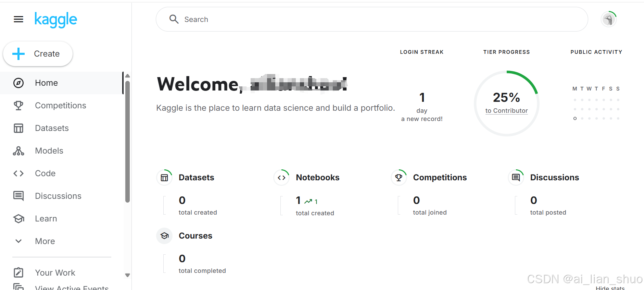Click the Models icon in sidebar
644x290 pixels.
tap(18, 151)
